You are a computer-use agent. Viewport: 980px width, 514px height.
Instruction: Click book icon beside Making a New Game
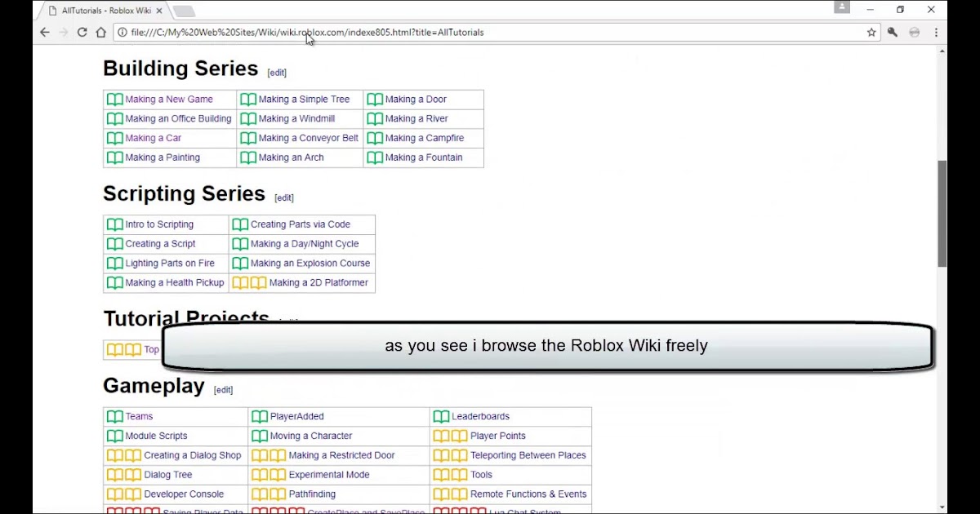tap(114, 100)
